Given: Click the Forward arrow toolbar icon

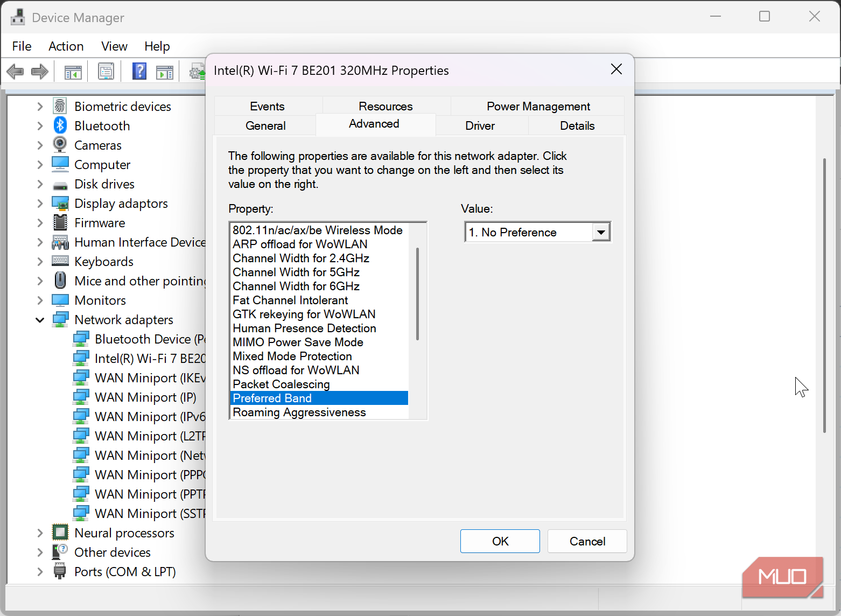Looking at the screenshot, I should click(40, 71).
